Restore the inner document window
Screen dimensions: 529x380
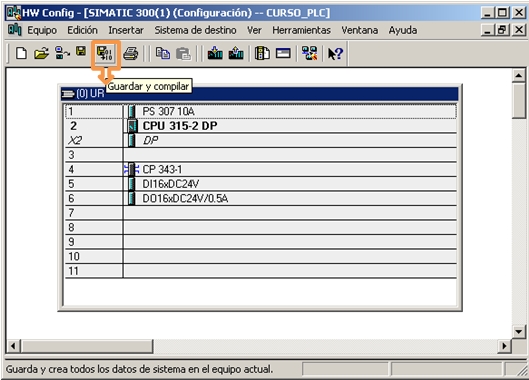[x=502, y=30]
